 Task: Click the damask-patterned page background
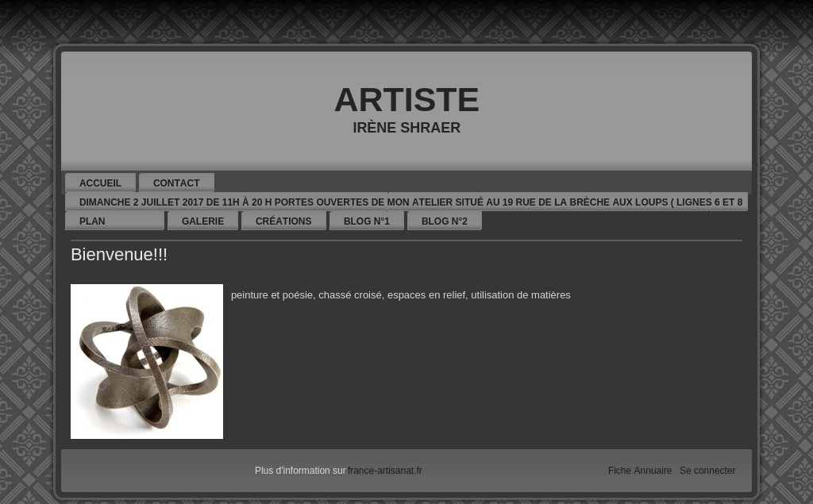(x=26, y=260)
